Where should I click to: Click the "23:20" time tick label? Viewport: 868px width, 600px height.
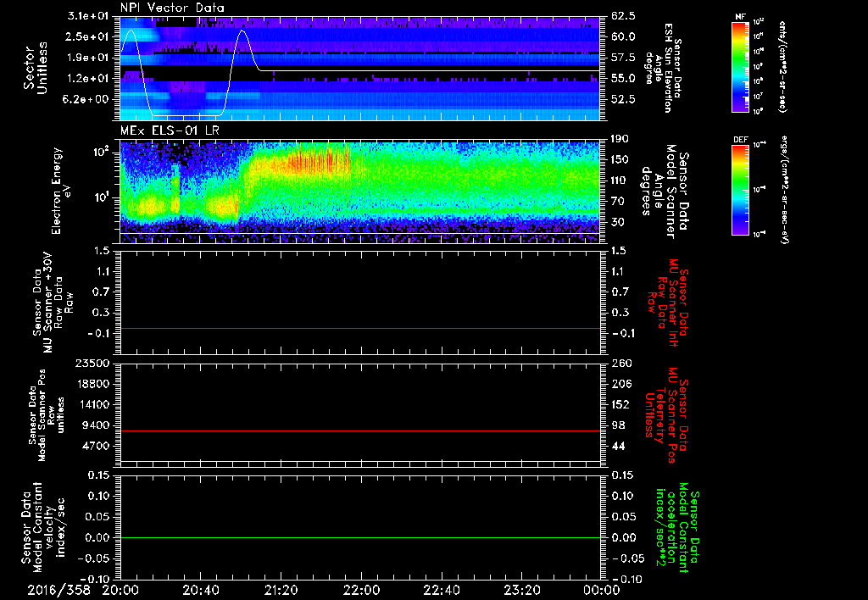[x=521, y=591]
